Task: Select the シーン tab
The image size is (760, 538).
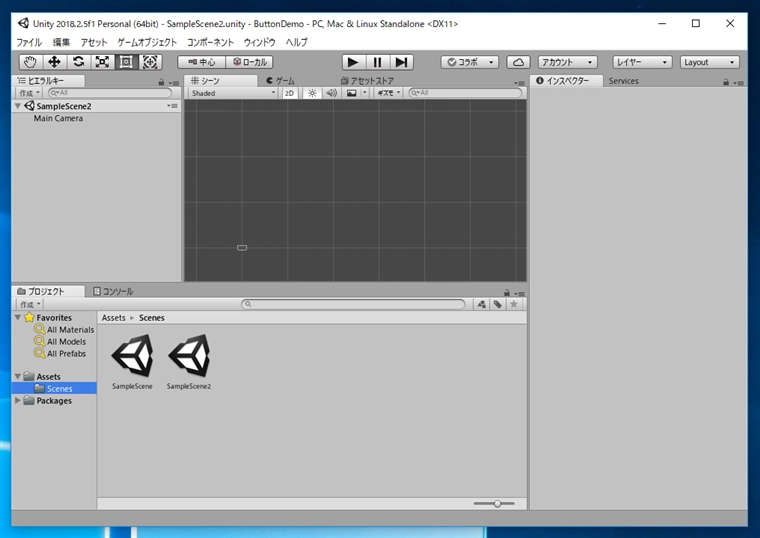Action: click(221, 80)
